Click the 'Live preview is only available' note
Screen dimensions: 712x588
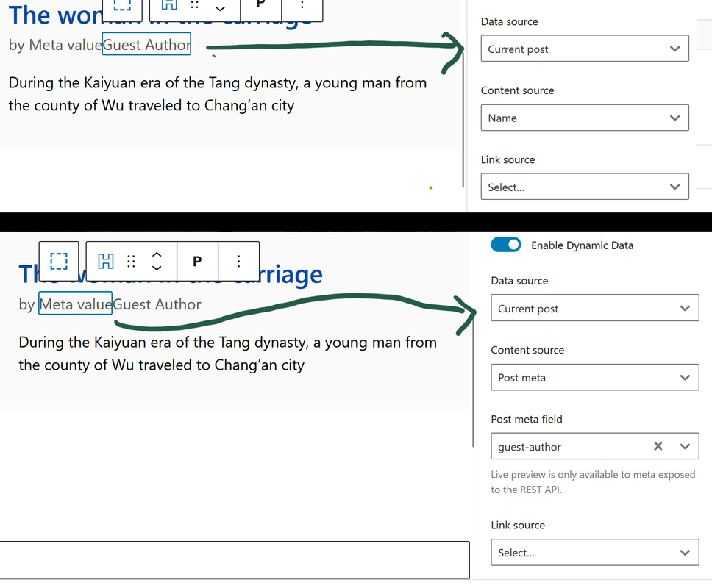click(593, 482)
